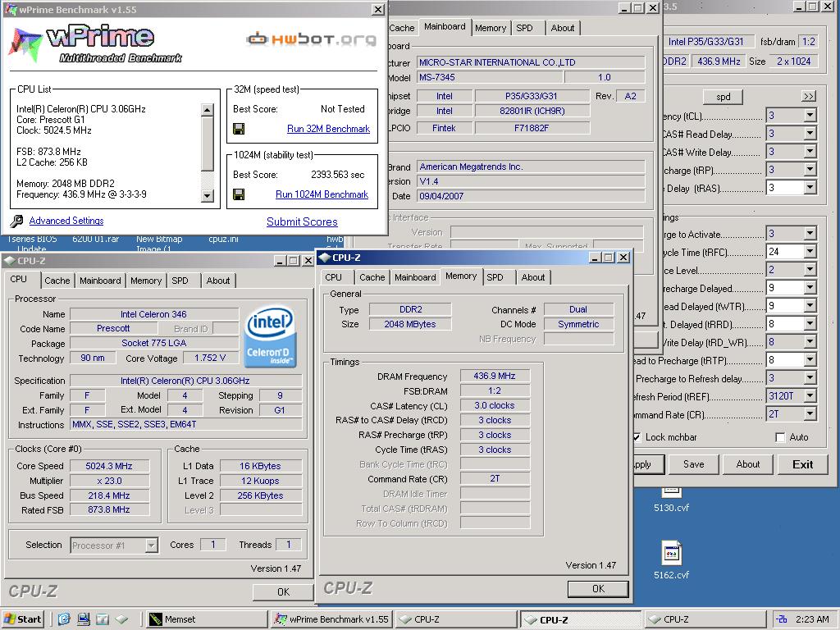Screen dimensions: 840x630
Task: Switch to Memset taskbar button
Action: click(207, 619)
